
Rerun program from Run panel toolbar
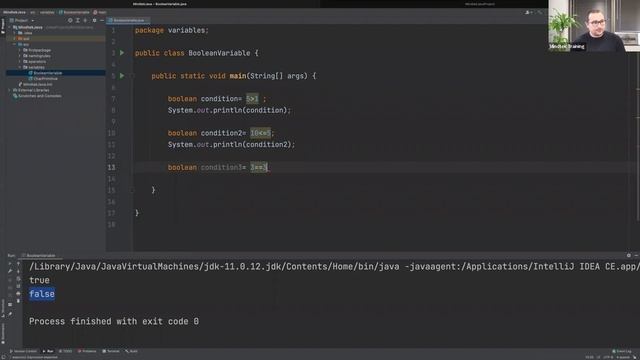10,264
